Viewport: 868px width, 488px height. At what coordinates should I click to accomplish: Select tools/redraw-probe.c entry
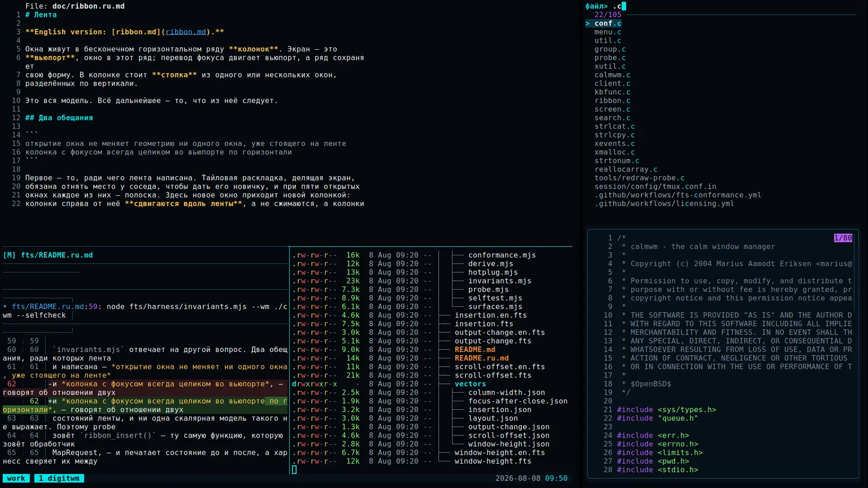tap(640, 178)
